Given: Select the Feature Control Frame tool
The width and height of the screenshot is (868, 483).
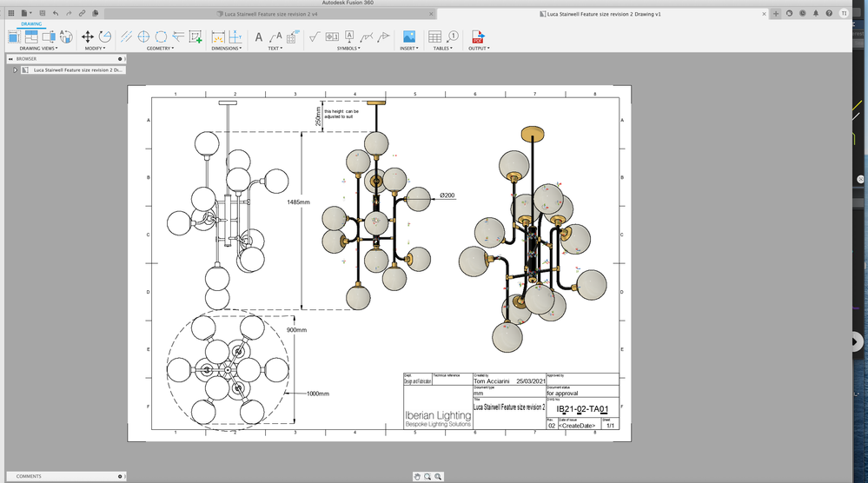Looking at the screenshot, I should (x=332, y=36).
